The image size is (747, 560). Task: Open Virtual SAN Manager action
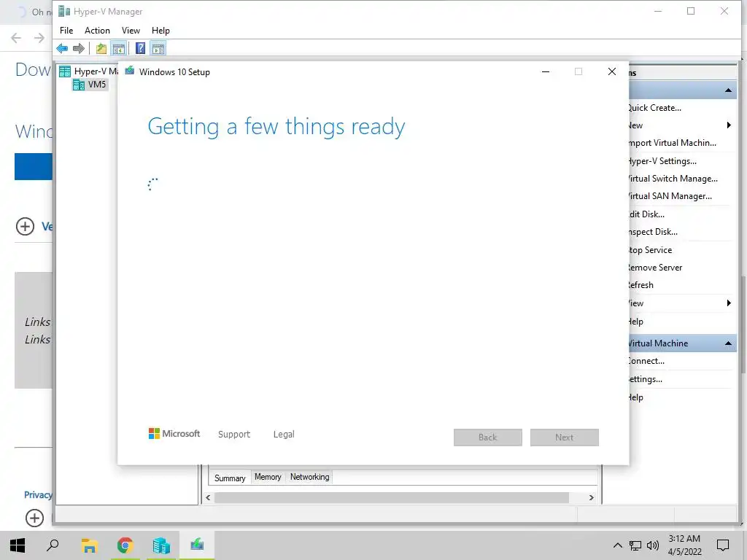[x=670, y=196]
